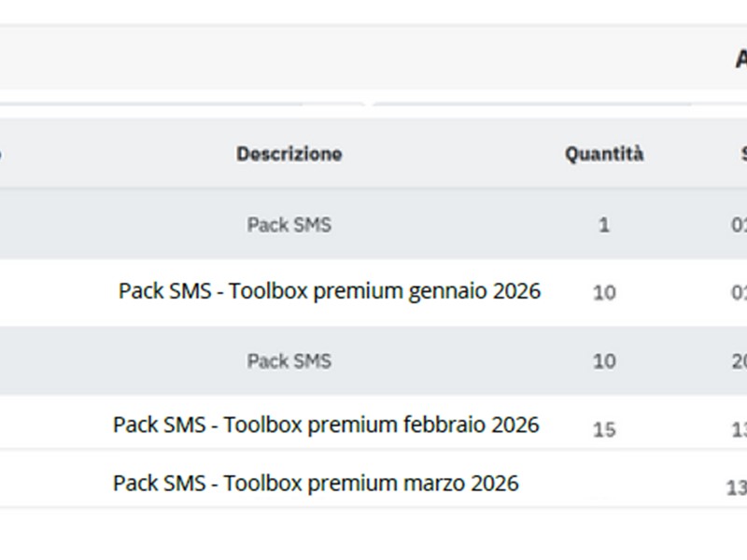Sort by the Quantità column header

[x=603, y=154]
